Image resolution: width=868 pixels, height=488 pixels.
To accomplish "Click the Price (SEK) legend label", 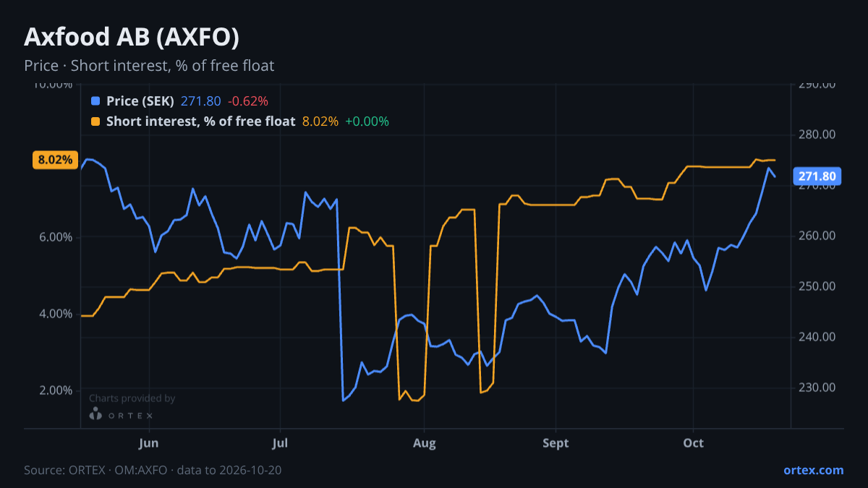I will click(140, 101).
